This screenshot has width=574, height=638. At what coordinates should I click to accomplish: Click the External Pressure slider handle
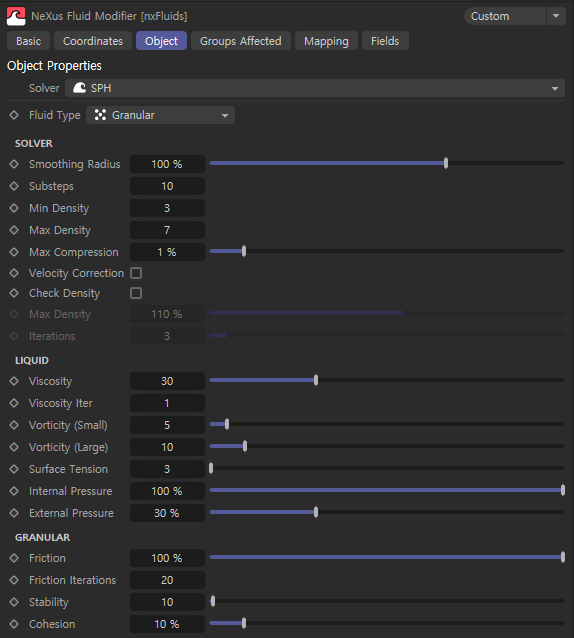(316, 512)
